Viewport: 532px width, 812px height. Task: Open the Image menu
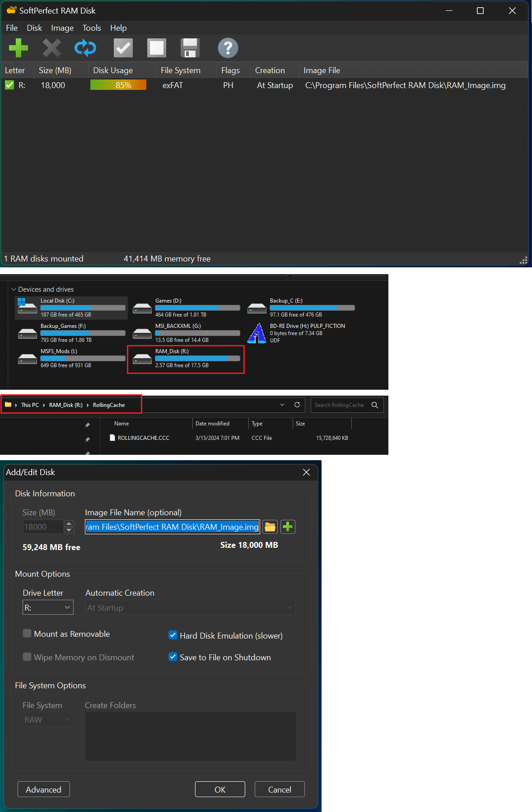(62, 28)
